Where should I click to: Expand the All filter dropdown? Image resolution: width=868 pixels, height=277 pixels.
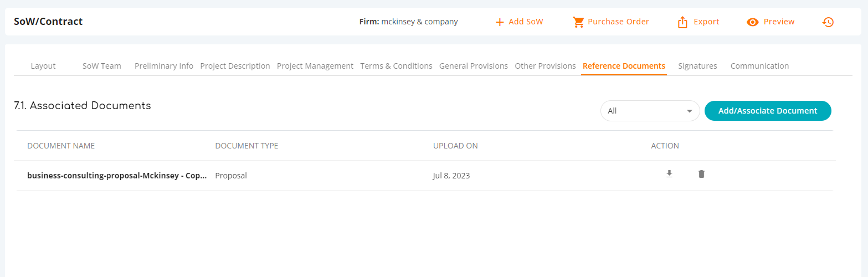650,111
